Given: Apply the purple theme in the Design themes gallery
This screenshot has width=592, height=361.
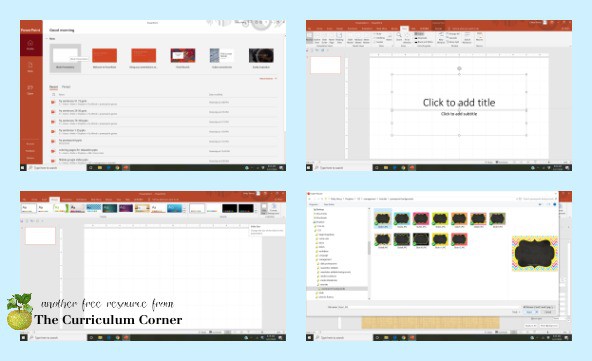Looking at the screenshot, I should tap(126, 208).
